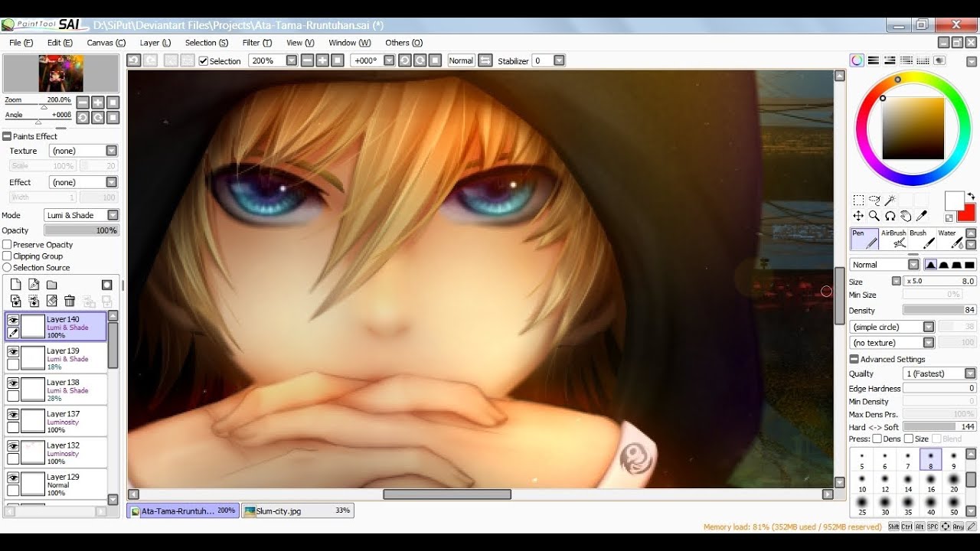Select brush size preset 50
The width and height of the screenshot is (980, 551).
tap(953, 505)
